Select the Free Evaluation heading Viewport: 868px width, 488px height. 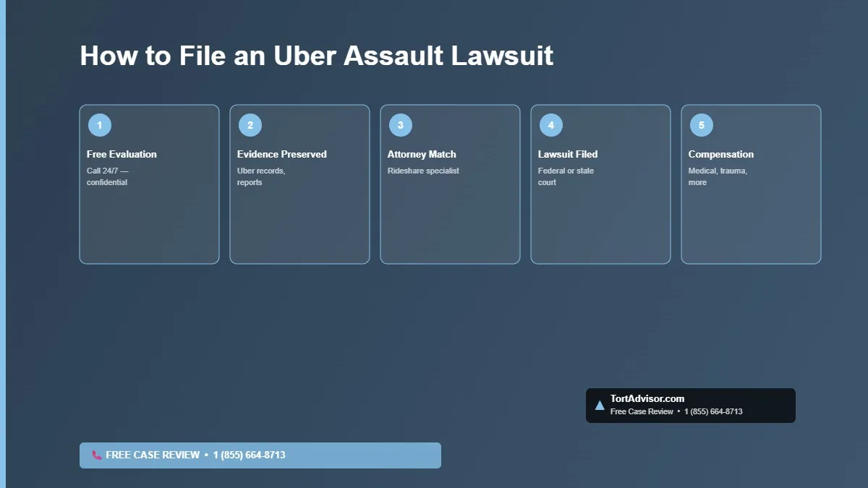click(122, 154)
